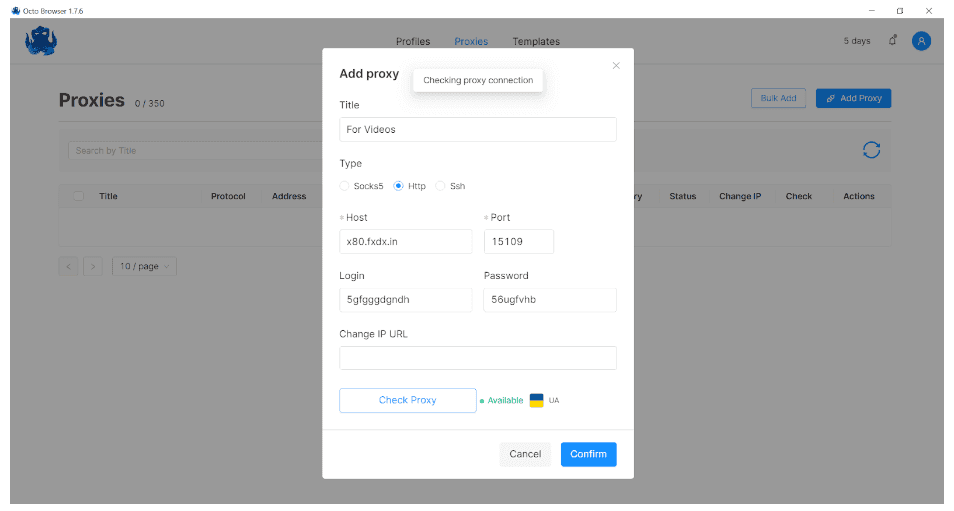Select the Socks5 proxy type

345,186
